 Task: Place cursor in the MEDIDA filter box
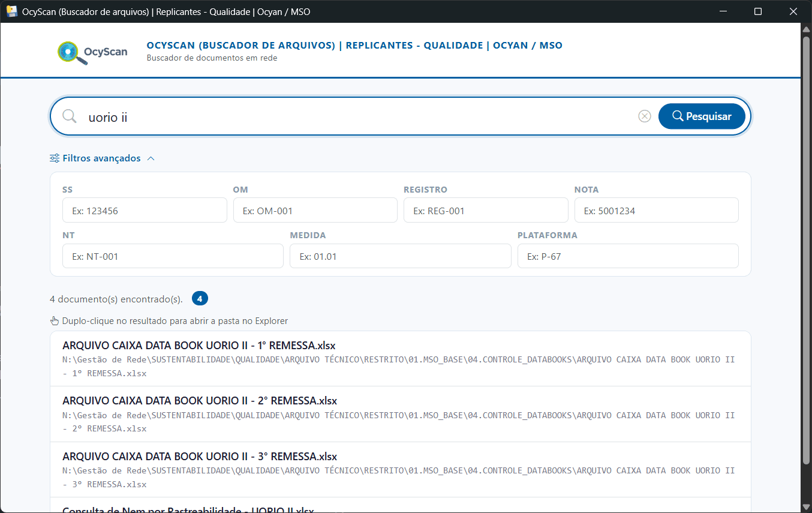click(x=400, y=256)
